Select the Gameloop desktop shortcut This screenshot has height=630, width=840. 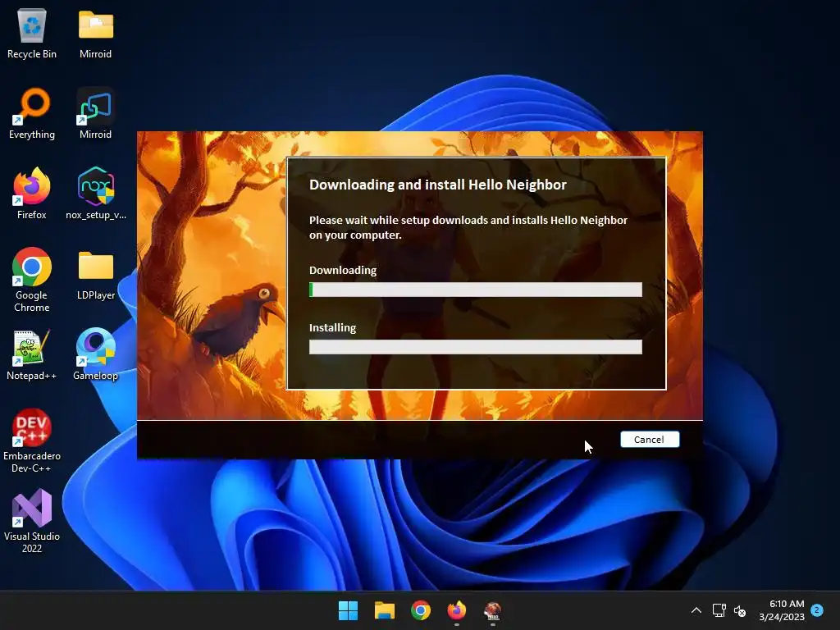[95, 354]
